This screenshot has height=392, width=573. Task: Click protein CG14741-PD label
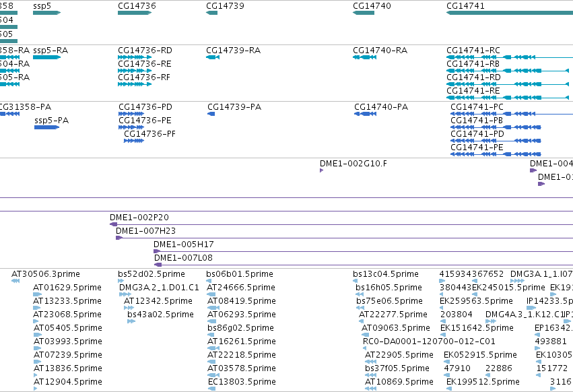tap(477, 134)
